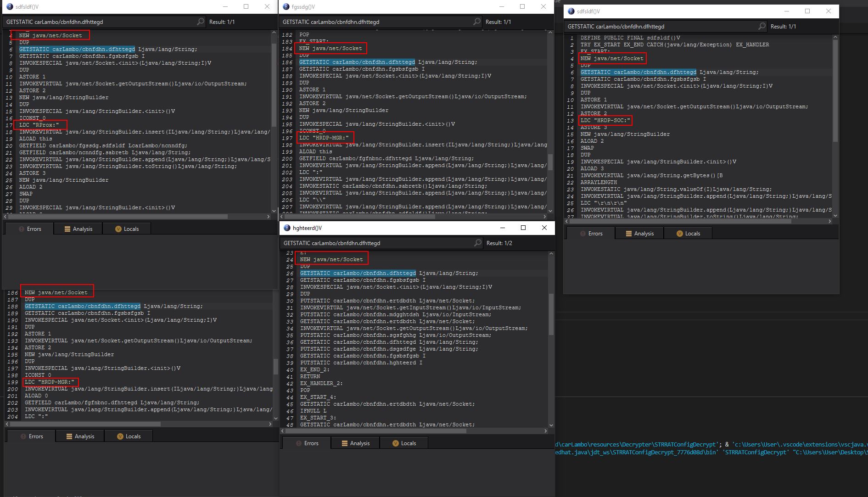Screen dimensions: 868x497
Task: Click vertical scrollbar in sdfsldf()V window showing HRDP-SOC
Action: [835, 90]
